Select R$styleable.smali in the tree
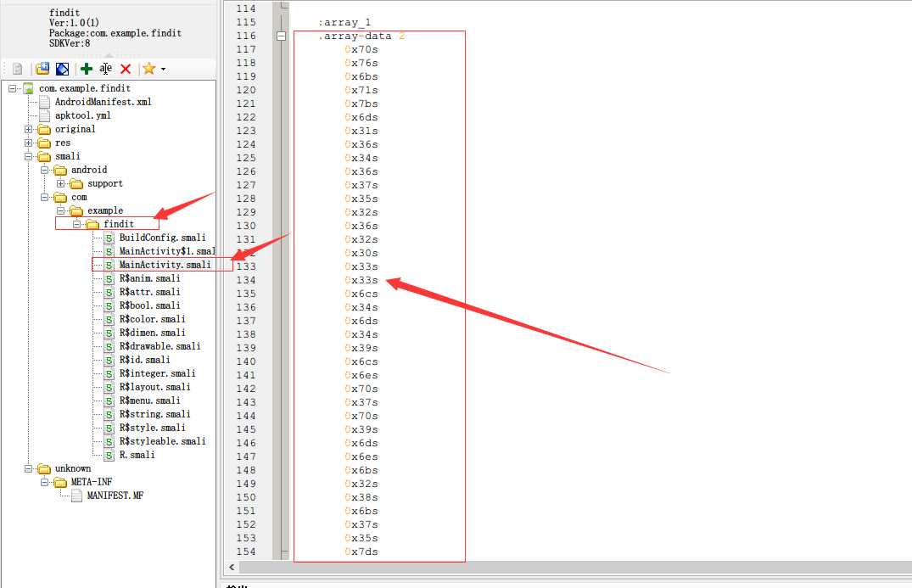The width and height of the screenshot is (912, 588). (162, 441)
